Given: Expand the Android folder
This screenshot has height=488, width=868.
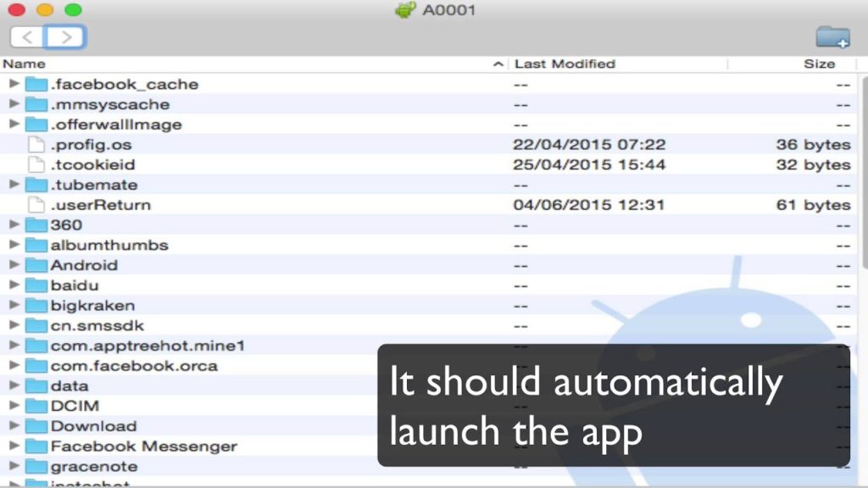Looking at the screenshot, I should click(x=14, y=264).
